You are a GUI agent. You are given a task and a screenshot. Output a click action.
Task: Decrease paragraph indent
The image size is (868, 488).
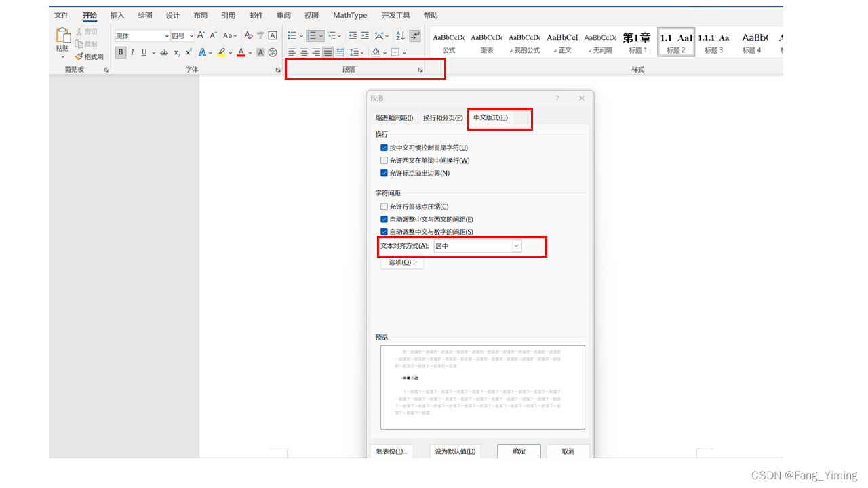coord(353,35)
